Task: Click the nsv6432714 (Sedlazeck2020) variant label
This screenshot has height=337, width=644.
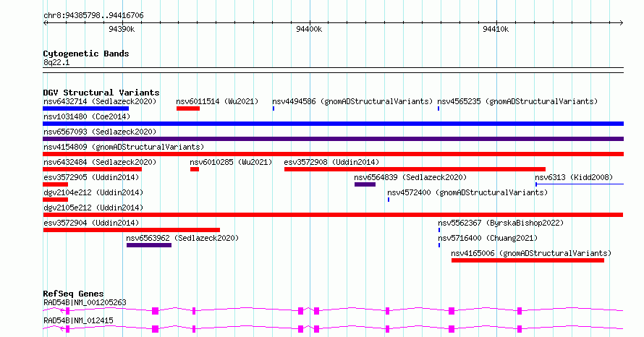Action: pos(100,101)
